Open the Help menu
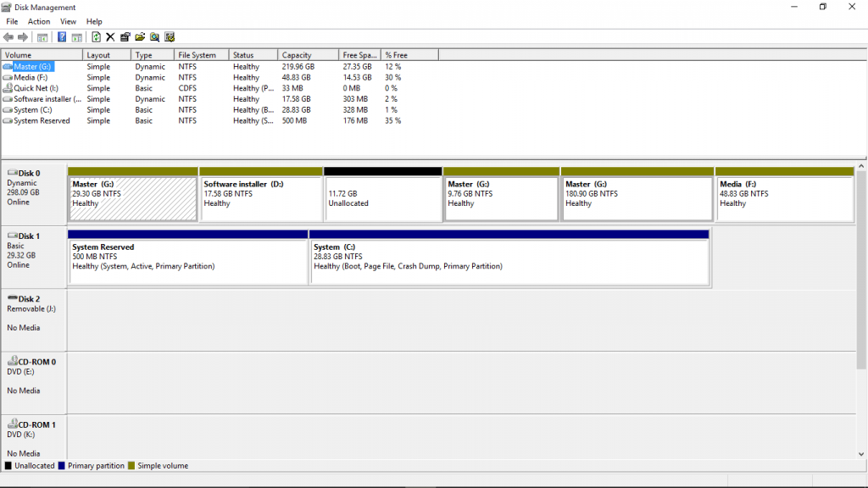Viewport: 868px width, 488px height. coord(94,21)
